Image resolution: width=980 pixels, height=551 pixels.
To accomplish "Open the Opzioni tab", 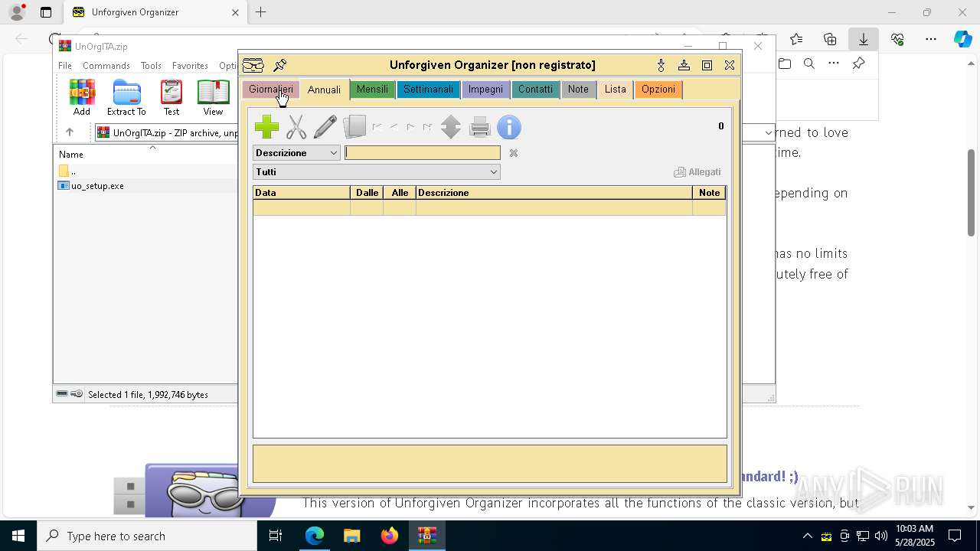I will coord(658,90).
